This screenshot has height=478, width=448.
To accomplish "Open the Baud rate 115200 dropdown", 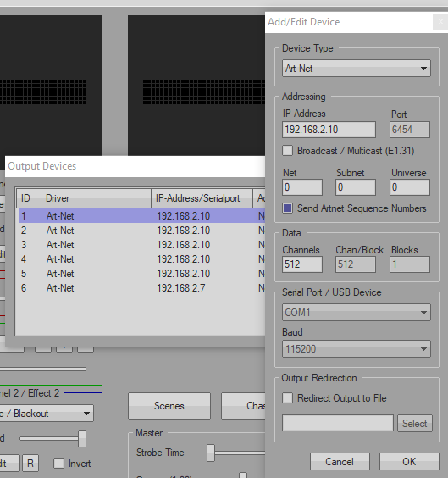I will [356, 348].
